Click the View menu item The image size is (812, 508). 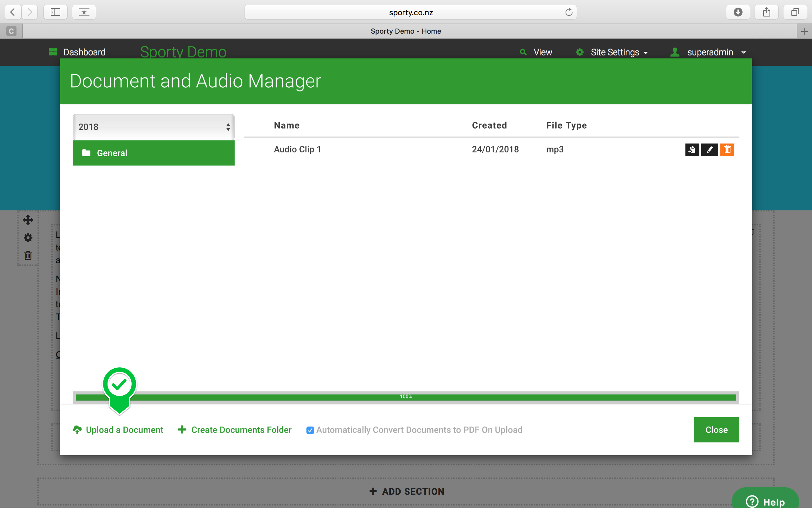tap(536, 52)
